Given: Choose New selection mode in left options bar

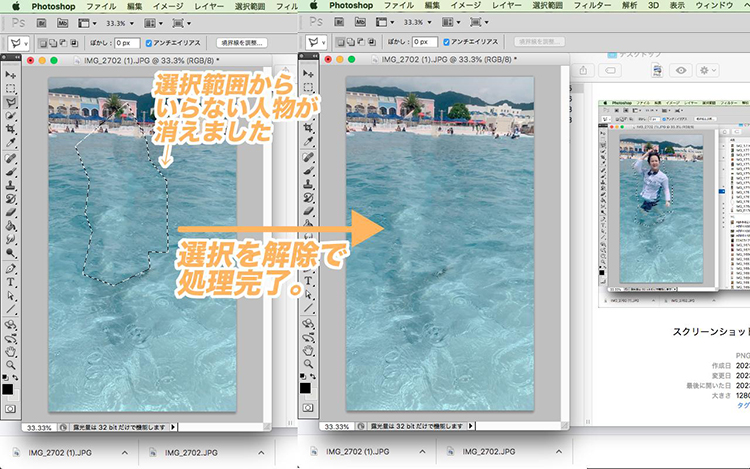Looking at the screenshot, I should (43, 43).
